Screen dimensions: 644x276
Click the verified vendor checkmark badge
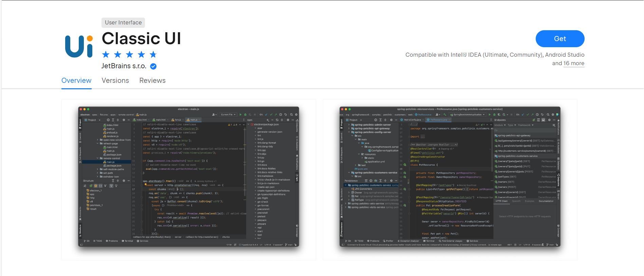[x=153, y=67]
